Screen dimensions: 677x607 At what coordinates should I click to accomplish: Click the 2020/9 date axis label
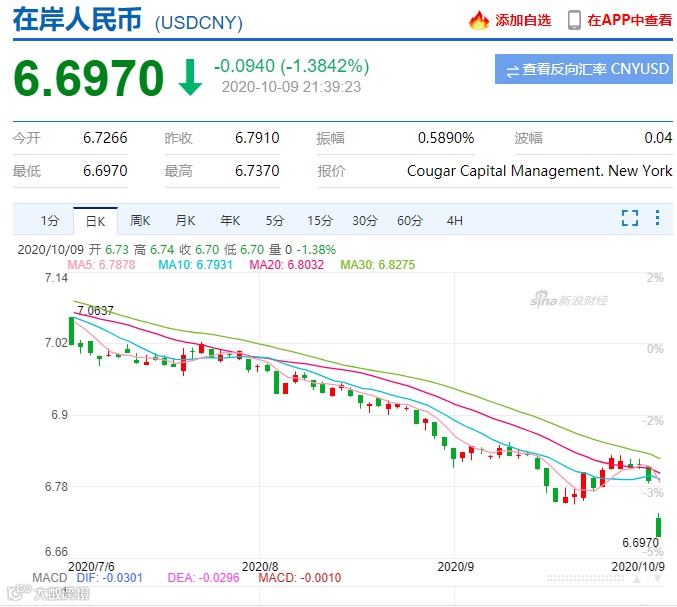(456, 567)
